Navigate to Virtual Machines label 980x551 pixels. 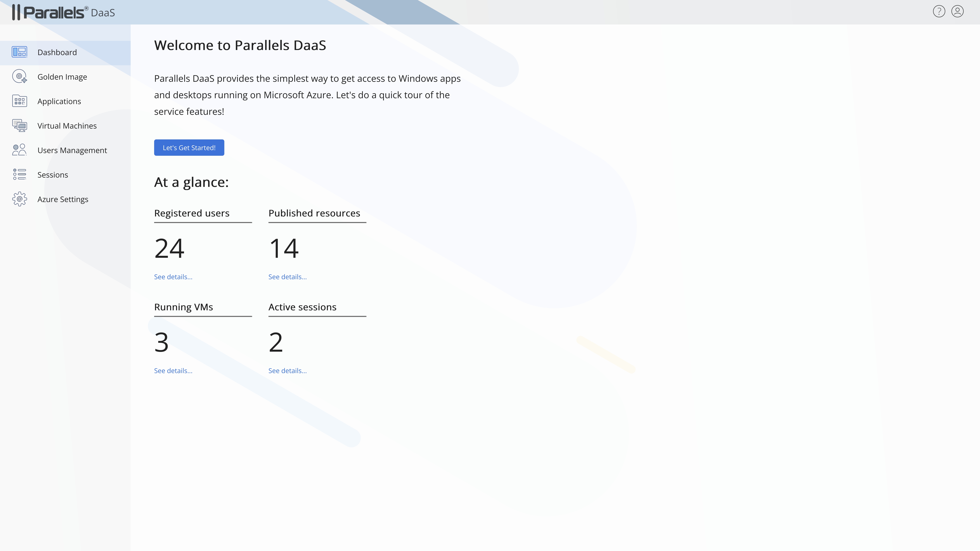click(x=67, y=126)
